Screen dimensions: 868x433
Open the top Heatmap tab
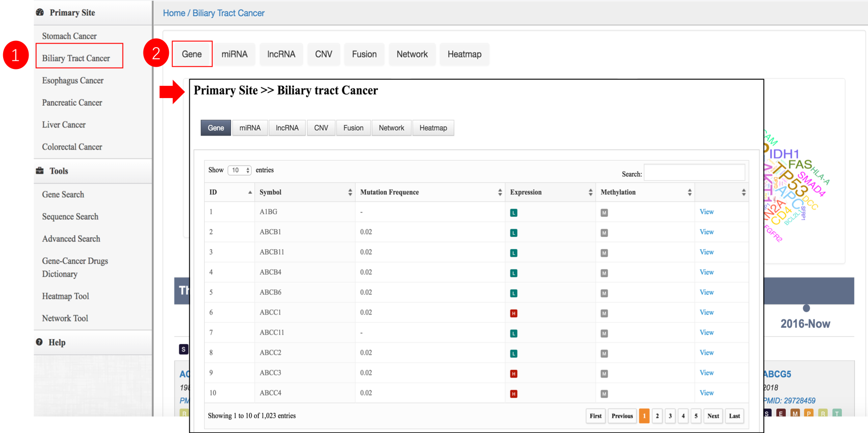pos(464,54)
